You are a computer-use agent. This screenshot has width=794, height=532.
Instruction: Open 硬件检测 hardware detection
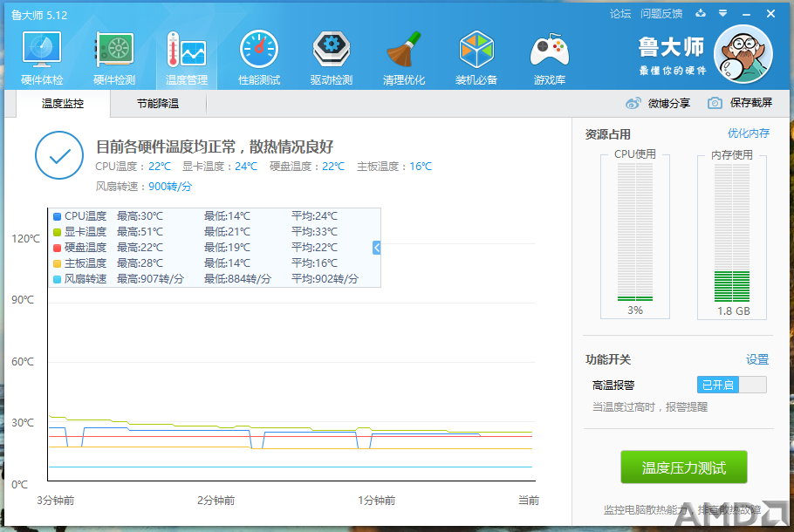[114, 58]
